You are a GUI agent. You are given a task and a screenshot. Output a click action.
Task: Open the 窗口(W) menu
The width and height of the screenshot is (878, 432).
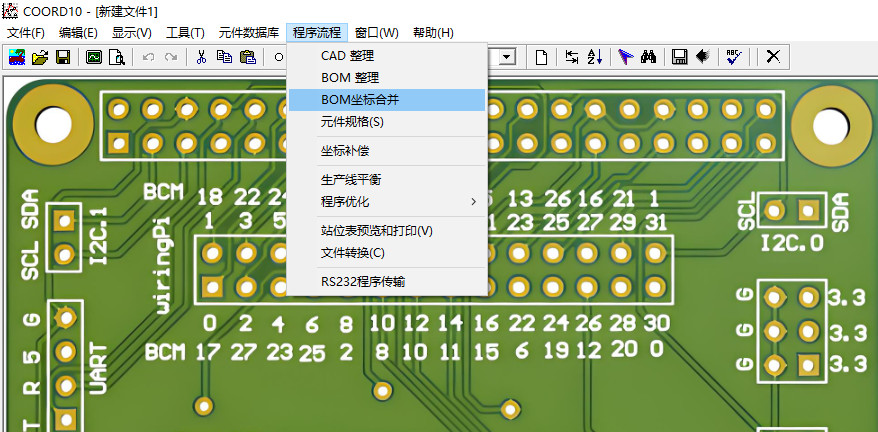point(377,32)
